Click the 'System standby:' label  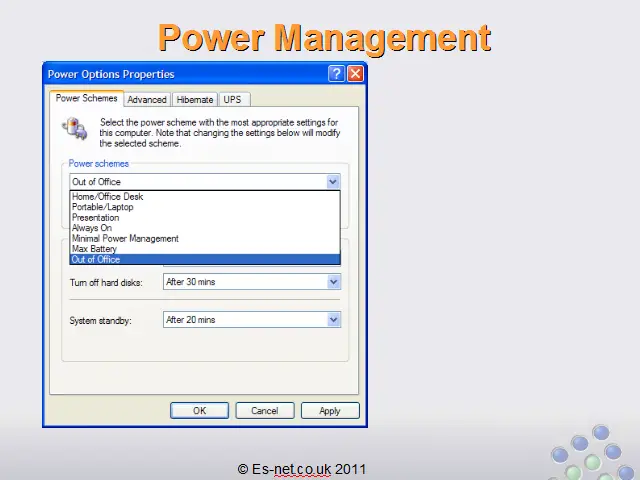pos(100,320)
